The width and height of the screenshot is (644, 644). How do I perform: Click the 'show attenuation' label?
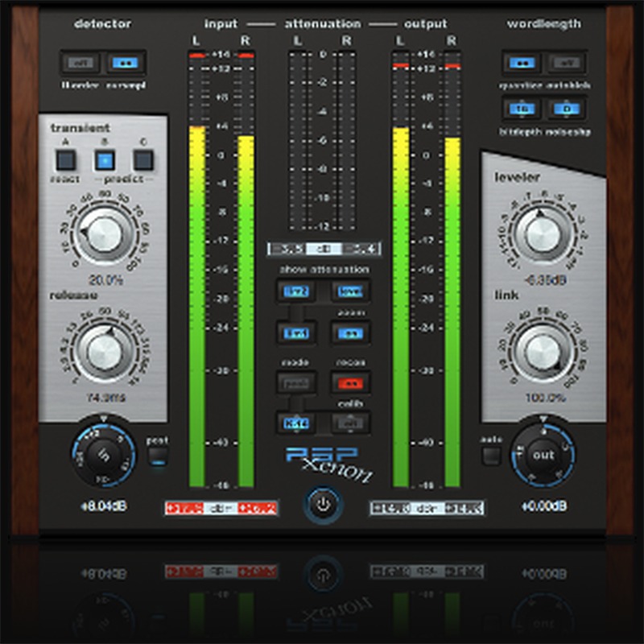[324, 270]
